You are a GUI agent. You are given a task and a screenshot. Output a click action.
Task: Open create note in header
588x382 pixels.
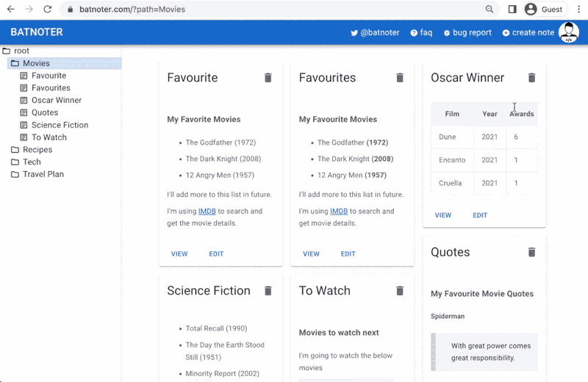(528, 32)
